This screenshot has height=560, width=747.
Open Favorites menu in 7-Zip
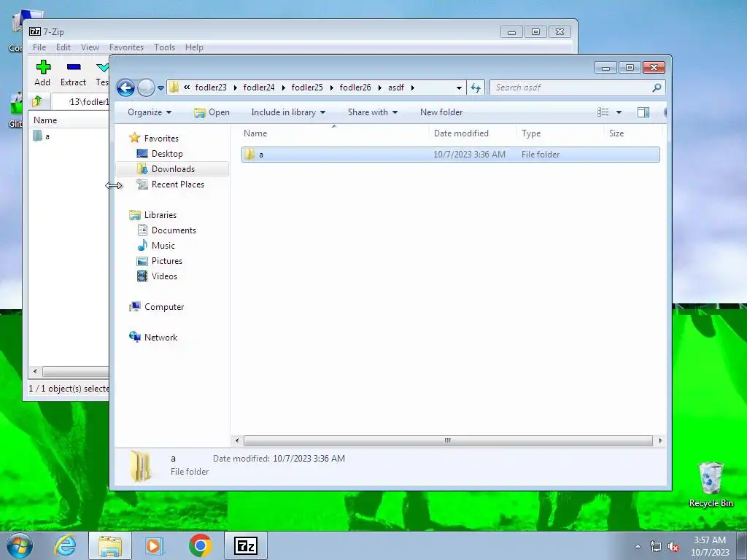click(x=126, y=47)
